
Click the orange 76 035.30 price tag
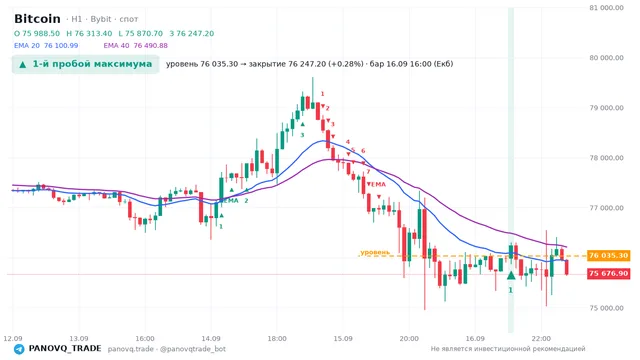click(608, 256)
